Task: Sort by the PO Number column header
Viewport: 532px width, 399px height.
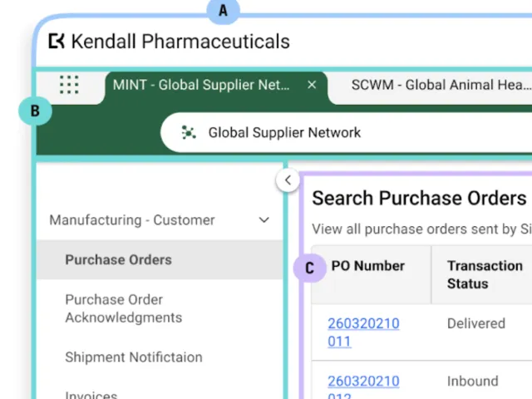Action: click(367, 266)
